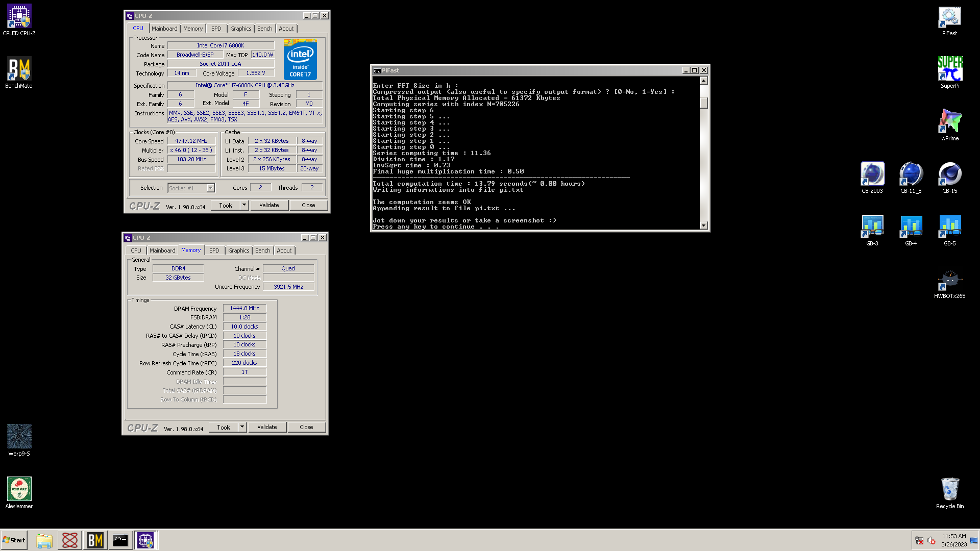Click Core Speed value 4747.12 MHz

[191, 141]
